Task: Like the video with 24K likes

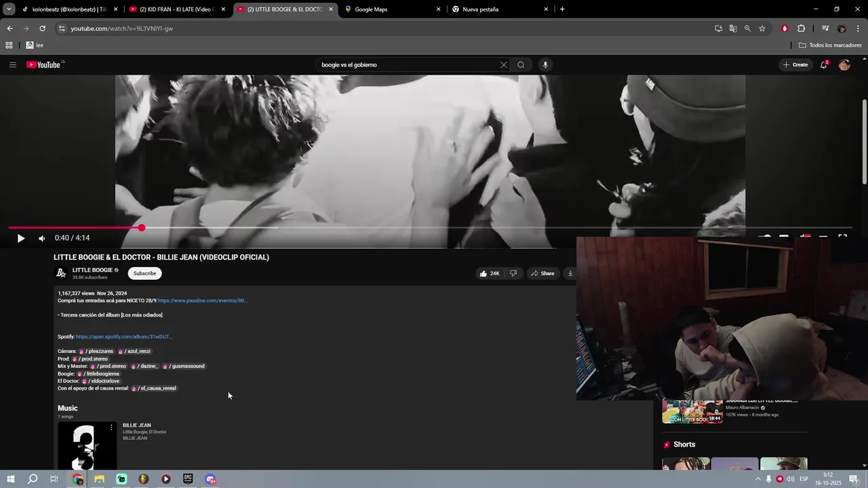Action: click(x=490, y=273)
